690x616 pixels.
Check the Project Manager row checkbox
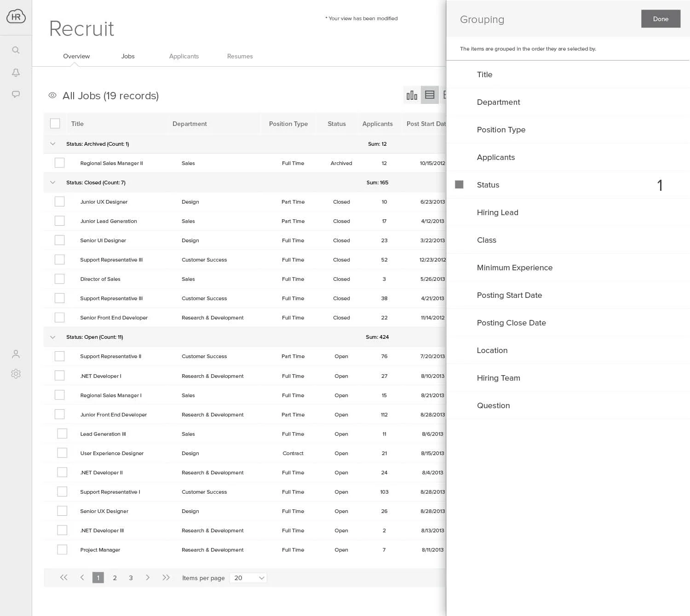click(62, 549)
